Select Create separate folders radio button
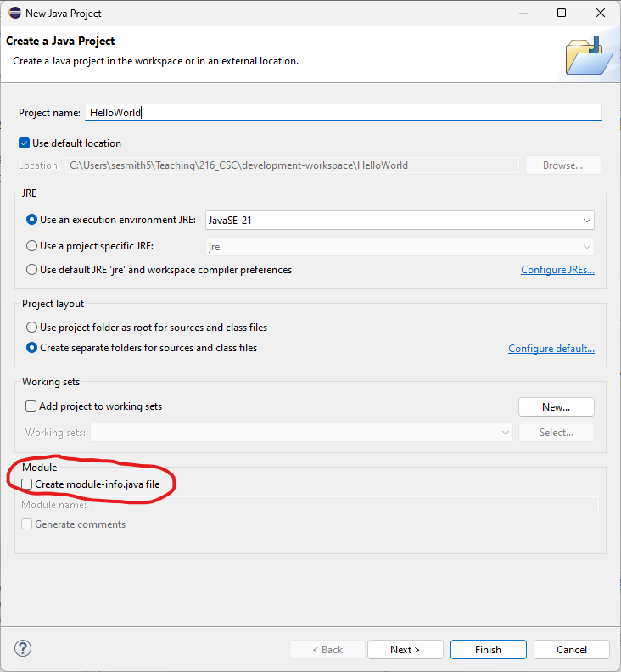Image resolution: width=621 pixels, height=672 pixels. (x=31, y=348)
